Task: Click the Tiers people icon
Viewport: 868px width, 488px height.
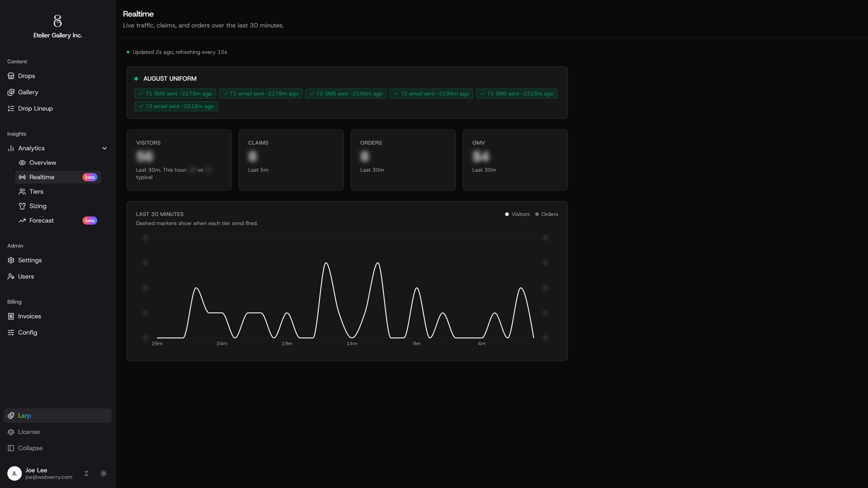Action: click(x=22, y=192)
